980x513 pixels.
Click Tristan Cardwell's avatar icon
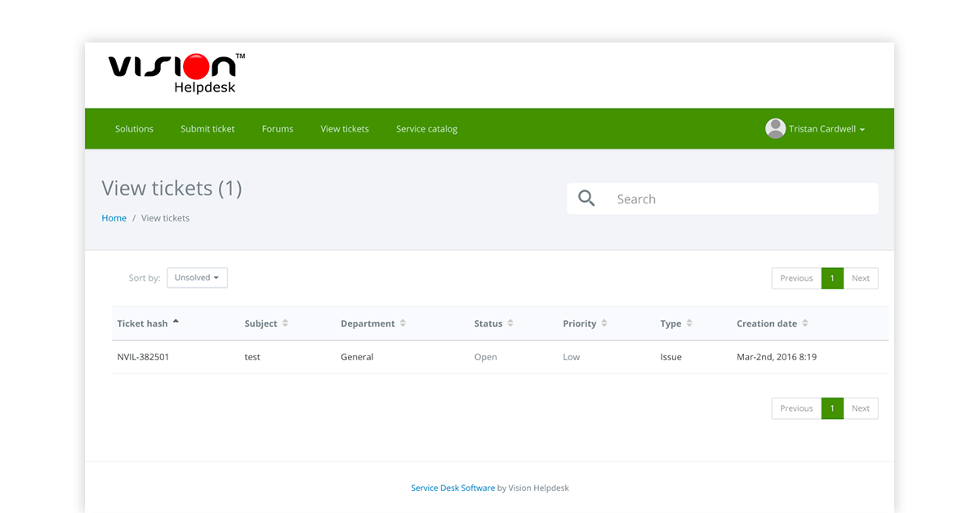(775, 129)
